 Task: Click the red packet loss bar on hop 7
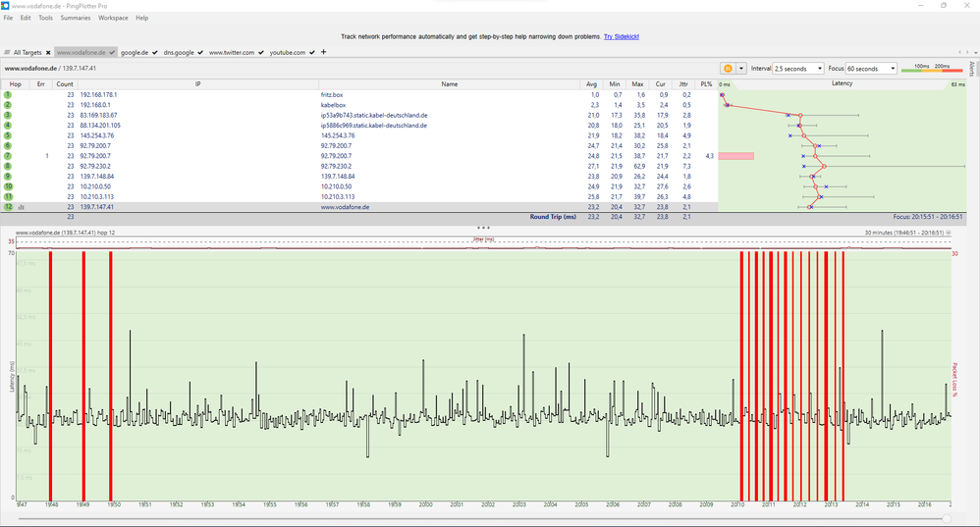coord(735,156)
